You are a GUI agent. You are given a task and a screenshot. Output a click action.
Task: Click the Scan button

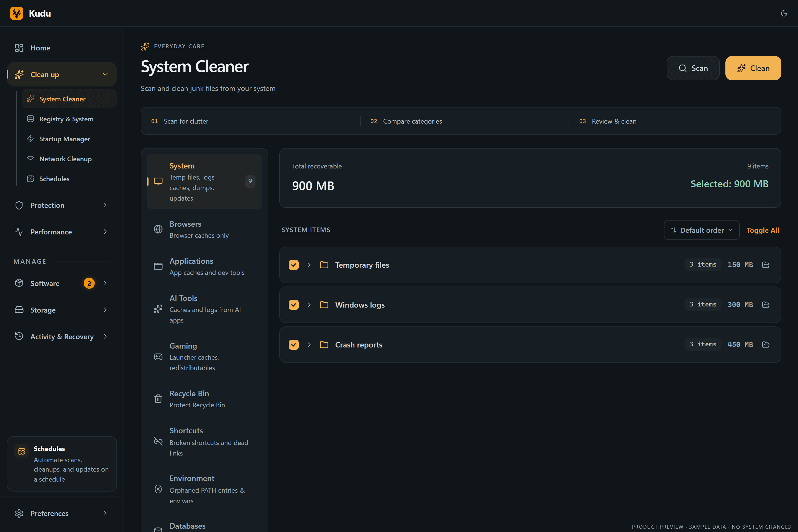click(693, 68)
